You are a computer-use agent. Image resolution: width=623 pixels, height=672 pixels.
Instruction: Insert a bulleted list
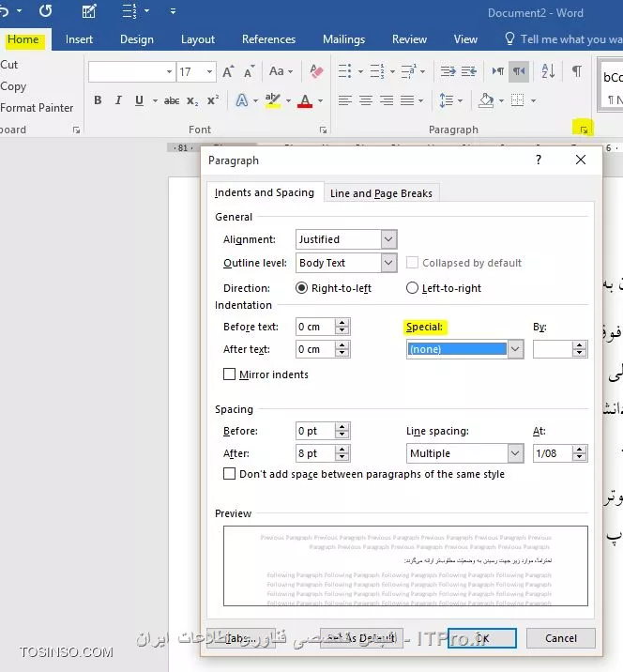pyautogui.click(x=345, y=71)
